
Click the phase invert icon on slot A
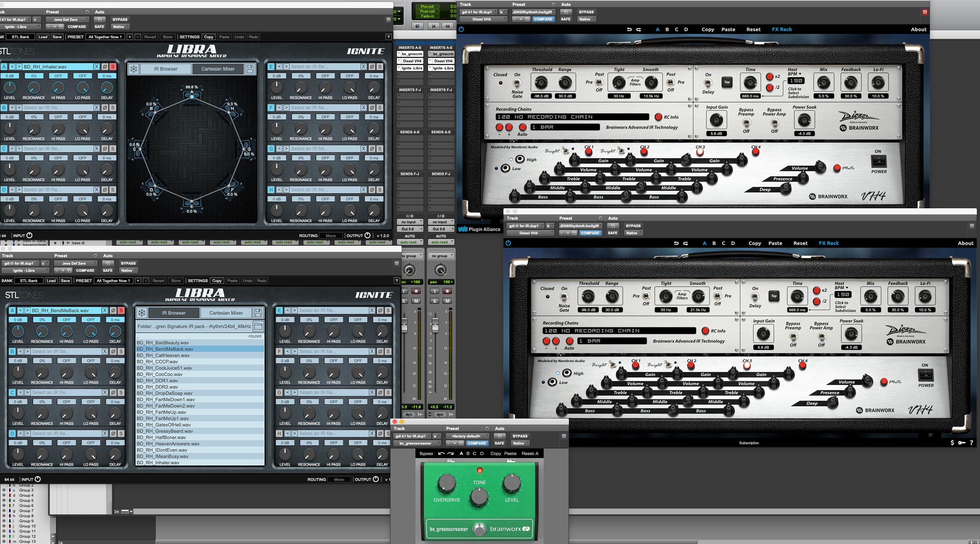tap(105, 67)
